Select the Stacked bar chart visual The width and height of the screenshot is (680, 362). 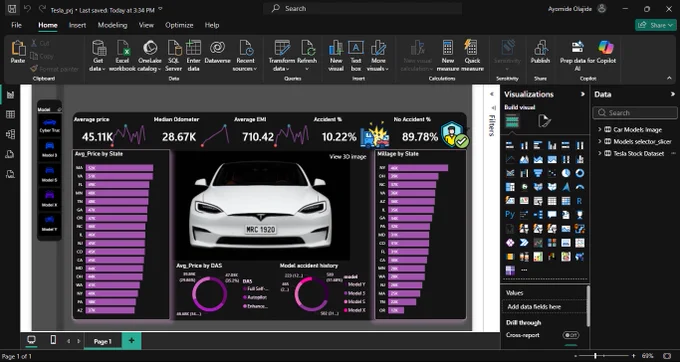[x=510, y=145]
